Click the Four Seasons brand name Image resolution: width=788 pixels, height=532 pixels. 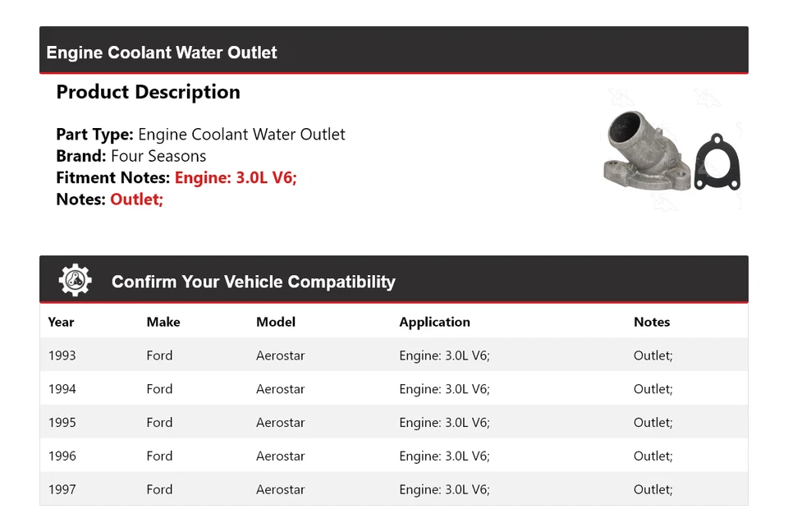point(158,156)
